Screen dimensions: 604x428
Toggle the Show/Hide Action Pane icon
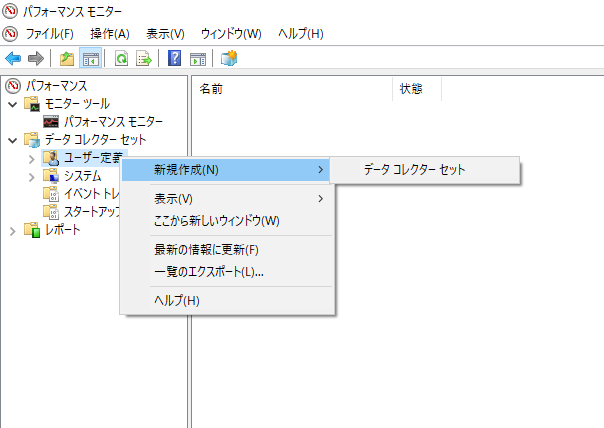coord(198,59)
